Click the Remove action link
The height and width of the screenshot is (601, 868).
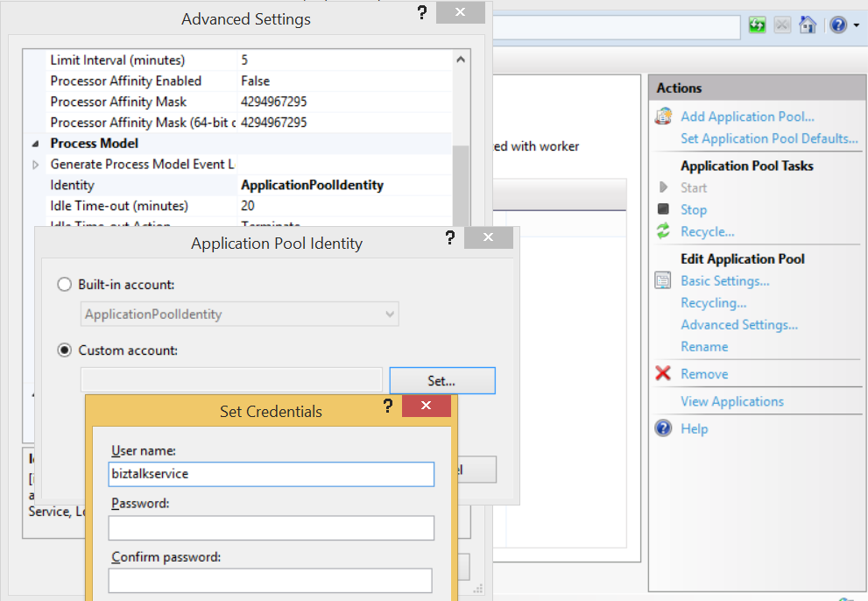coord(704,374)
